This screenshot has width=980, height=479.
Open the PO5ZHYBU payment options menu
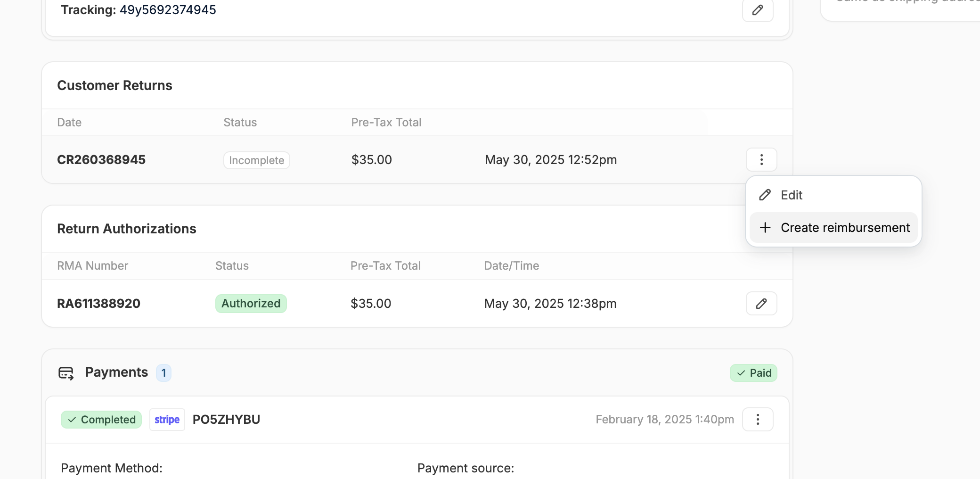pos(758,420)
